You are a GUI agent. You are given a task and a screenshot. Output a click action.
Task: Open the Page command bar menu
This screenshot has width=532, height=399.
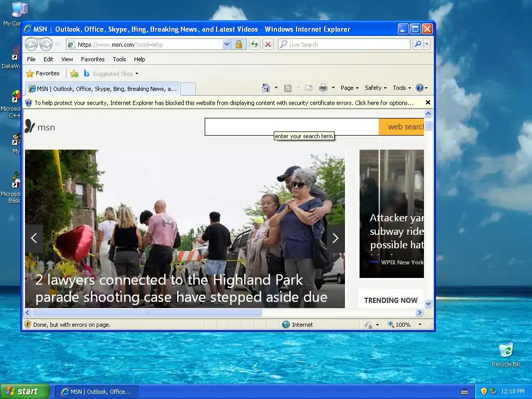[x=350, y=88]
